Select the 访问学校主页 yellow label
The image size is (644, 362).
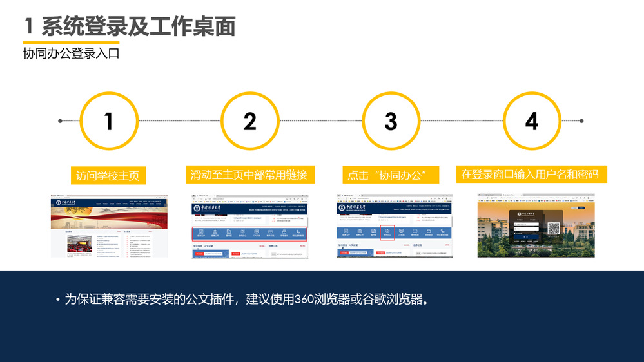[x=108, y=175]
